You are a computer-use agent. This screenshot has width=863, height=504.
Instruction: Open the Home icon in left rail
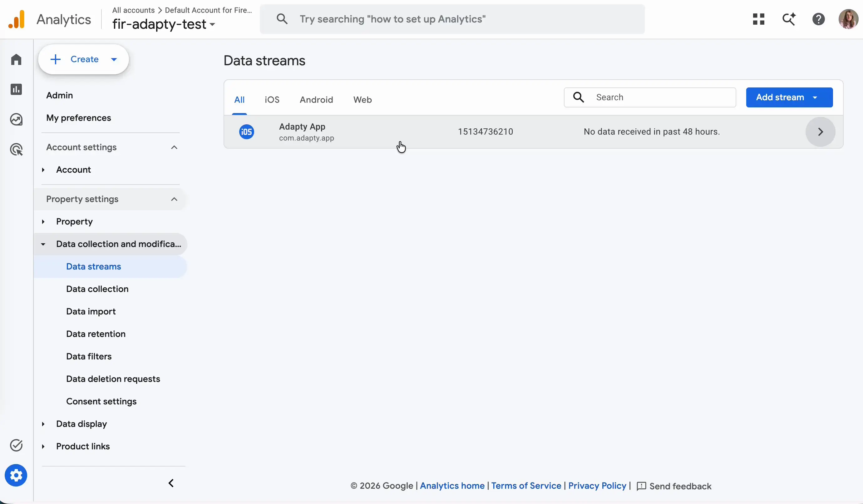[16, 59]
